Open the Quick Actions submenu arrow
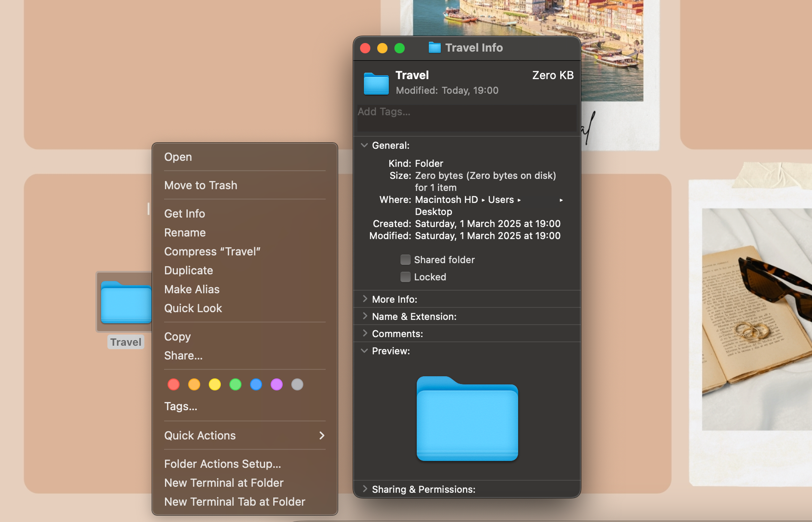This screenshot has width=812, height=522. [x=321, y=436]
